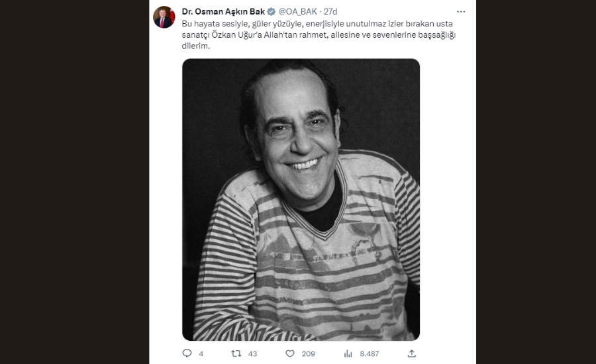
Task: Click the @OA_BAK handle
Action: click(x=298, y=11)
